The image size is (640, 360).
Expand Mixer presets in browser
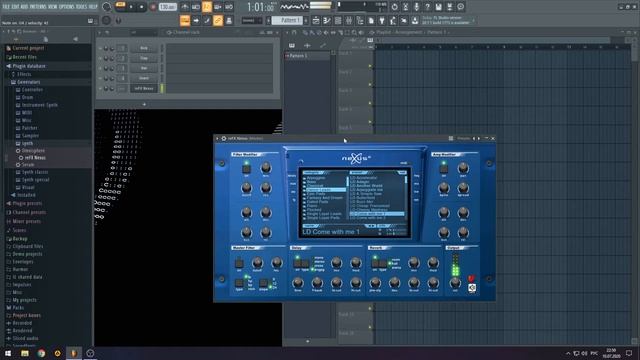click(27, 221)
